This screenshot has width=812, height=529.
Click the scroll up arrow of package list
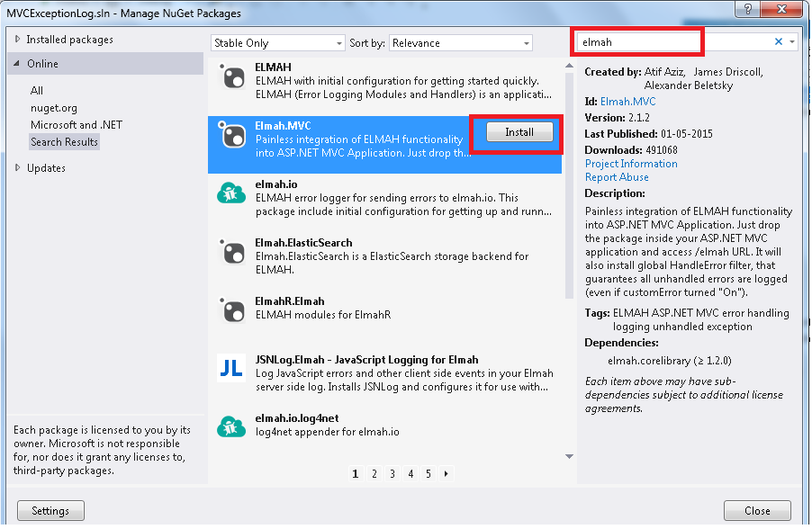tap(569, 66)
